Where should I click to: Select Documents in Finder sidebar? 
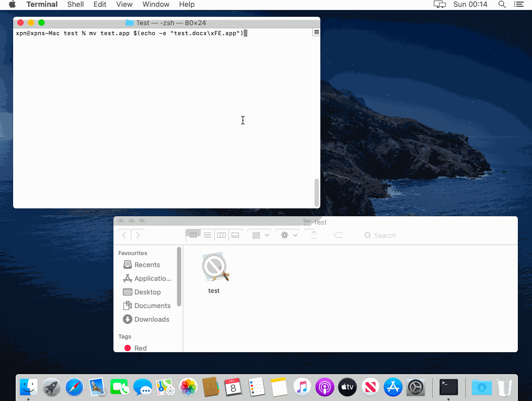pos(152,305)
